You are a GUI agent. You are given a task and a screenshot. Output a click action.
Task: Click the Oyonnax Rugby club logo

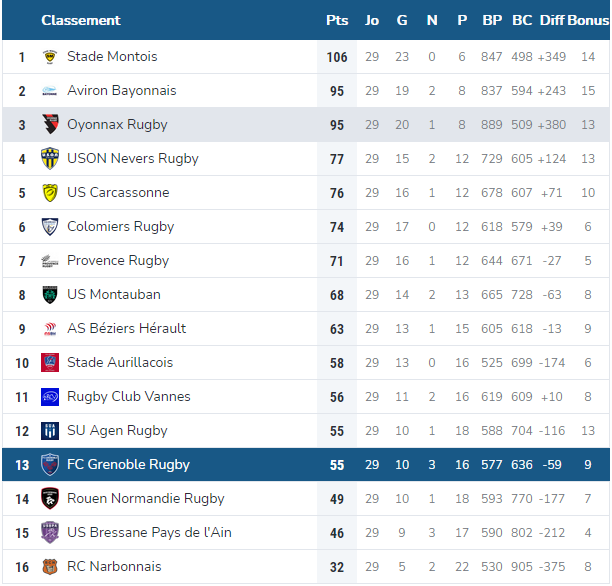coord(50,124)
